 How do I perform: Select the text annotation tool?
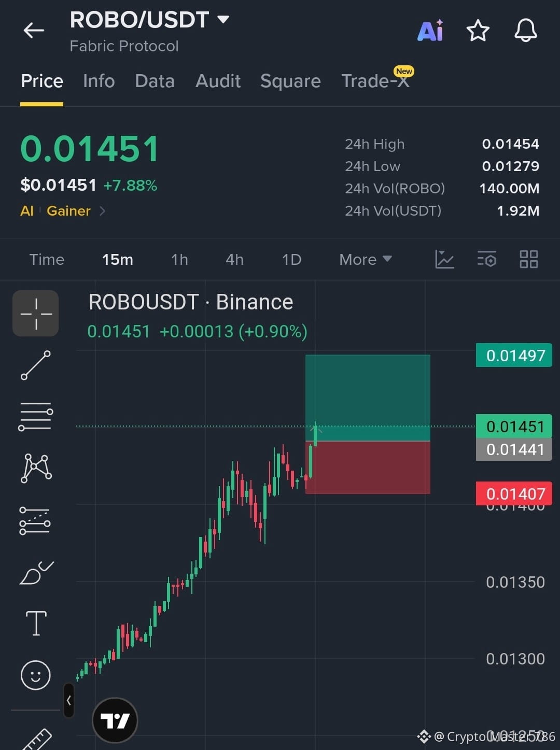point(36,623)
